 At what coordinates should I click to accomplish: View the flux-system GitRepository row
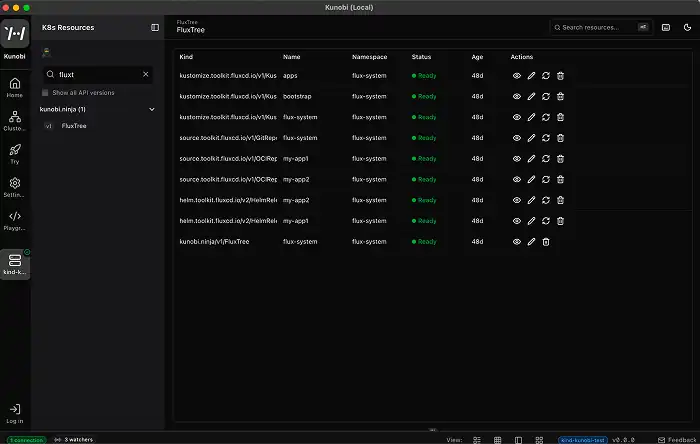(517, 138)
